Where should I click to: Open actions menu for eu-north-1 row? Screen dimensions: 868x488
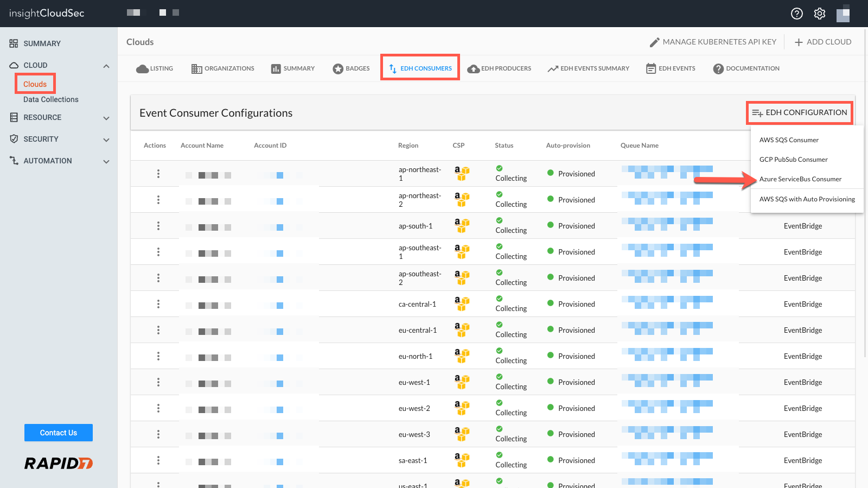pos(158,356)
